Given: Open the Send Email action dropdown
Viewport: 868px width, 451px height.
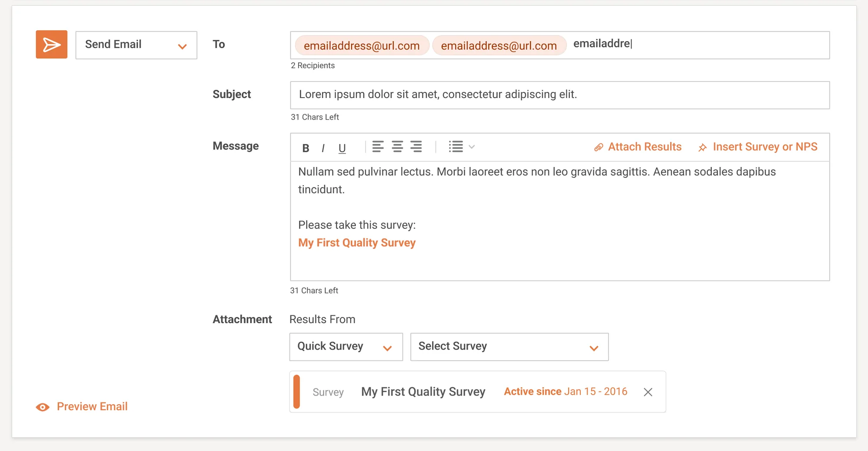Looking at the screenshot, I should 136,45.
